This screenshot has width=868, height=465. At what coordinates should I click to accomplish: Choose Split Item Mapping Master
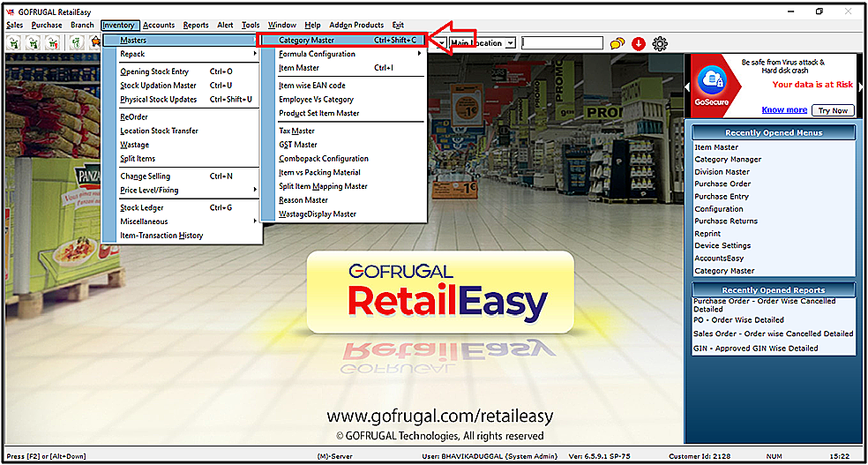342,186
